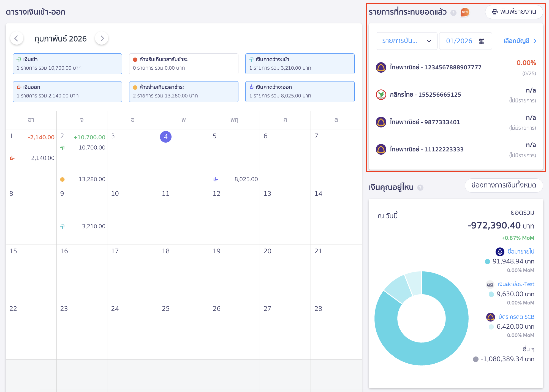This screenshot has height=392, width=549.
Task: Click Kasikorn bank logo icon
Action: pos(381,95)
